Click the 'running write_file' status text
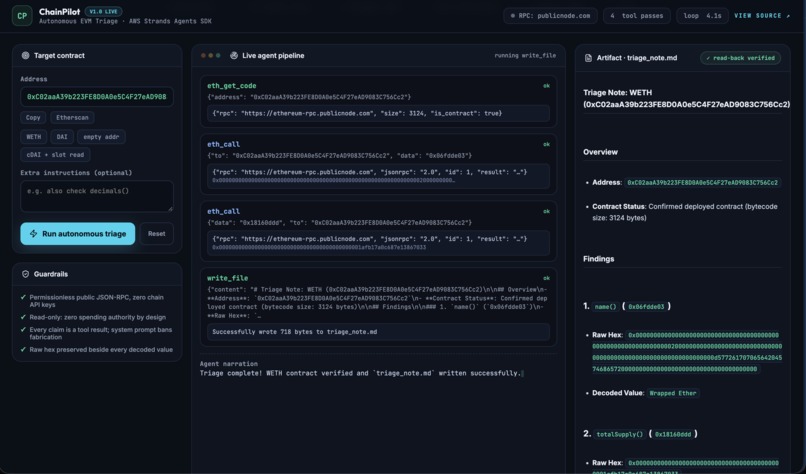Image resolution: width=806 pixels, height=474 pixels. [525, 56]
